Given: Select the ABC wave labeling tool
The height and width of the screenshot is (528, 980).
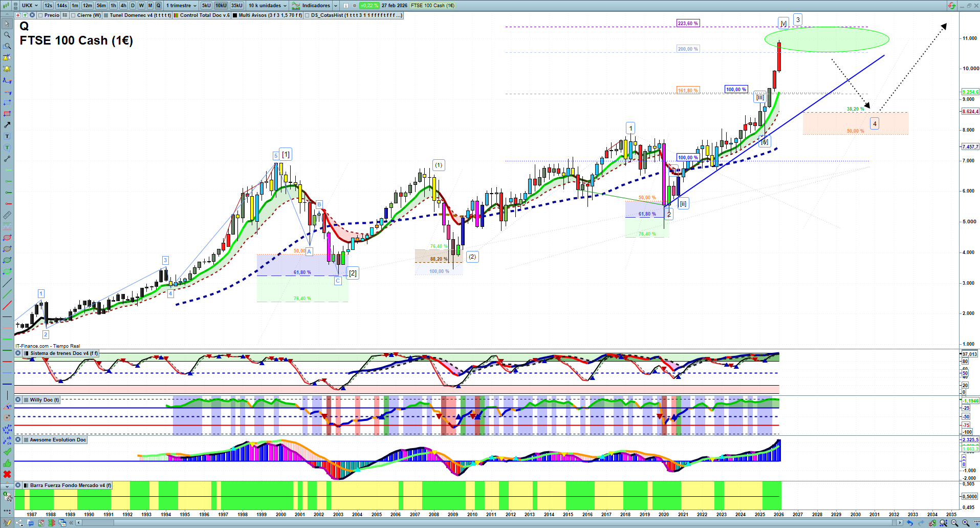Looking at the screenshot, I should [x=7, y=440].
